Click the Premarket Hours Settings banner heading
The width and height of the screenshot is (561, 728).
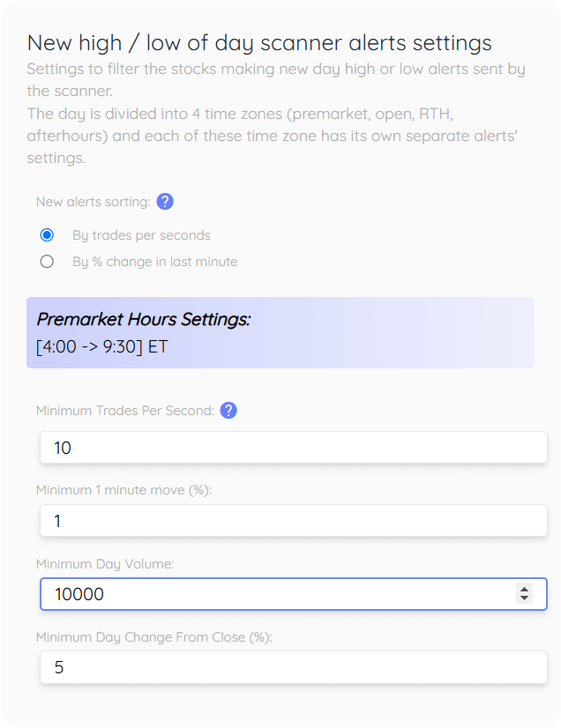[x=144, y=319]
